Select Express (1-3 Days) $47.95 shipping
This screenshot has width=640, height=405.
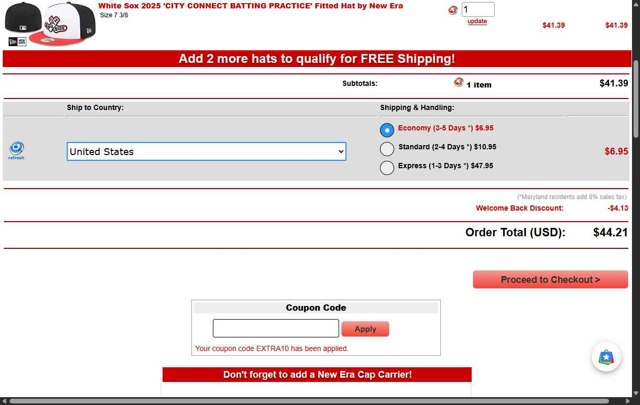[387, 167]
